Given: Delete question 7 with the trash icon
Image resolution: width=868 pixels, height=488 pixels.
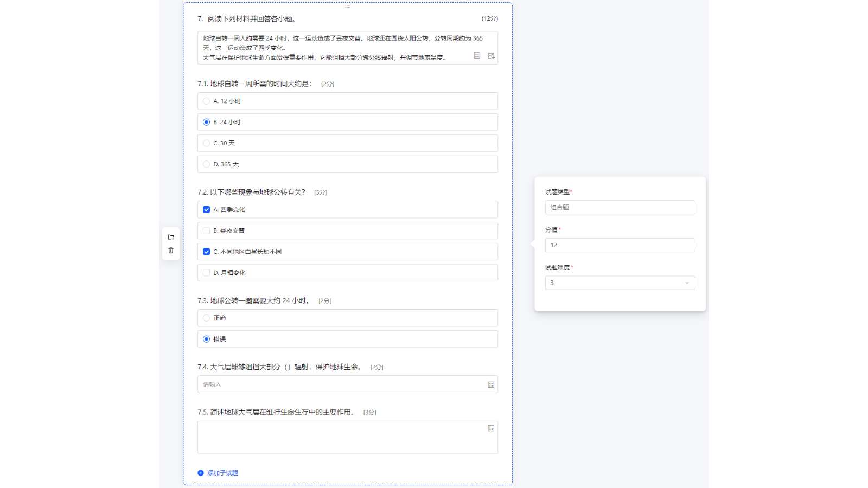Looking at the screenshot, I should pyautogui.click(x=170, y=250).
